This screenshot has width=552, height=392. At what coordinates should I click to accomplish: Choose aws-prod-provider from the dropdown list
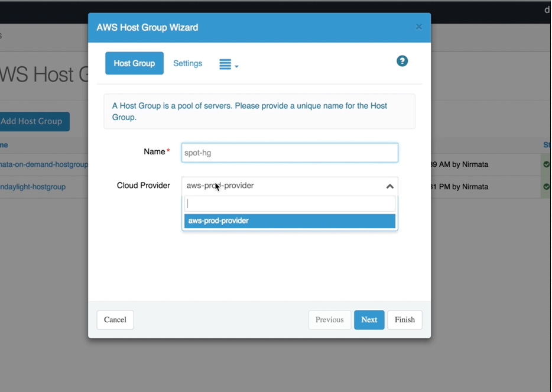pyautogui.click(x=290, y=221)
